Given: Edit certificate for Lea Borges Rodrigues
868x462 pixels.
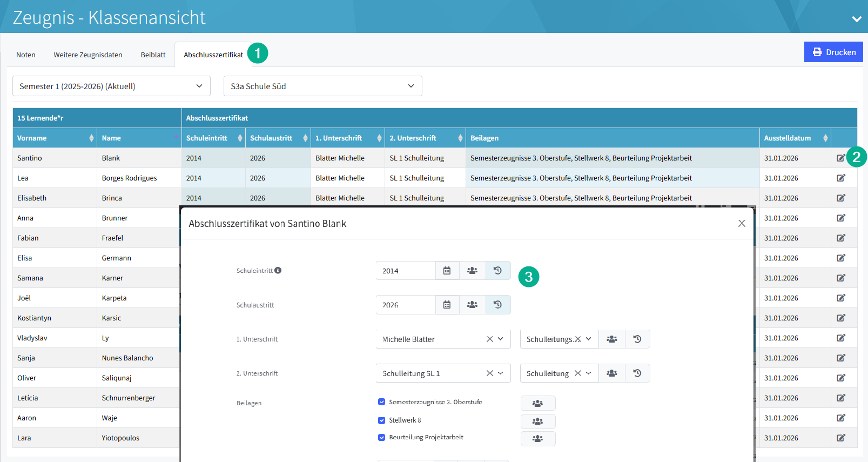Looking at the screenshot, I should click(x=841, y=178).
